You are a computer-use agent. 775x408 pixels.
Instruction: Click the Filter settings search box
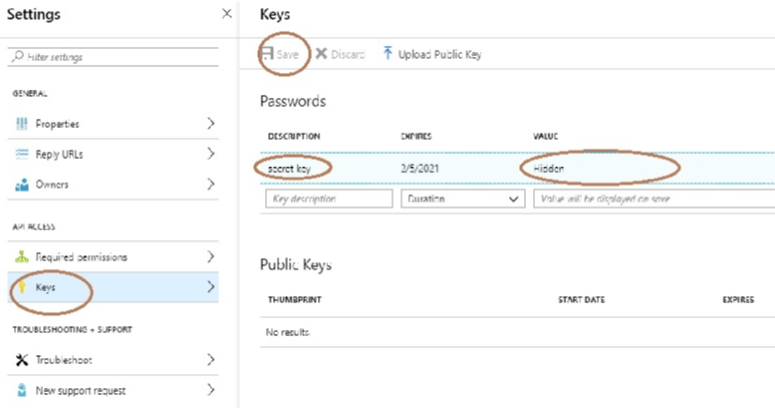[x=113, y=57]
